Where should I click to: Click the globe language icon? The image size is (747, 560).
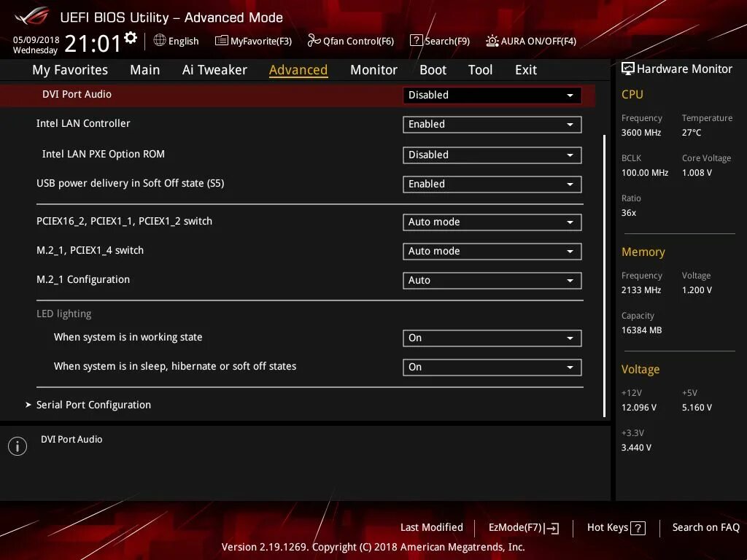pos(160,41)
